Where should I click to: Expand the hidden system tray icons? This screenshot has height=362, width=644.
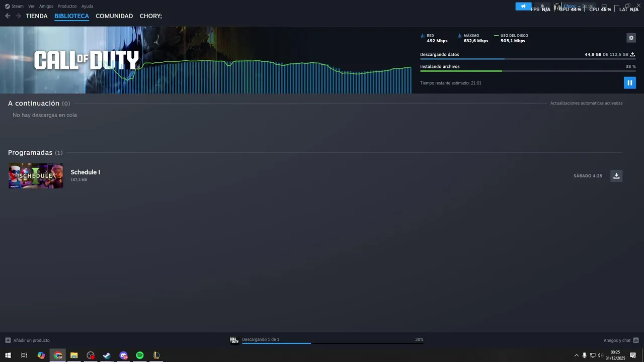pos(577,355)
